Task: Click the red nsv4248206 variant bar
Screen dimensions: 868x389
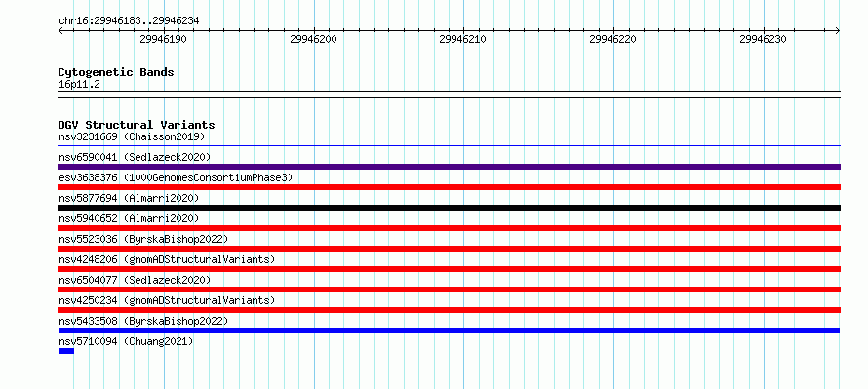Action: (450, 269)
